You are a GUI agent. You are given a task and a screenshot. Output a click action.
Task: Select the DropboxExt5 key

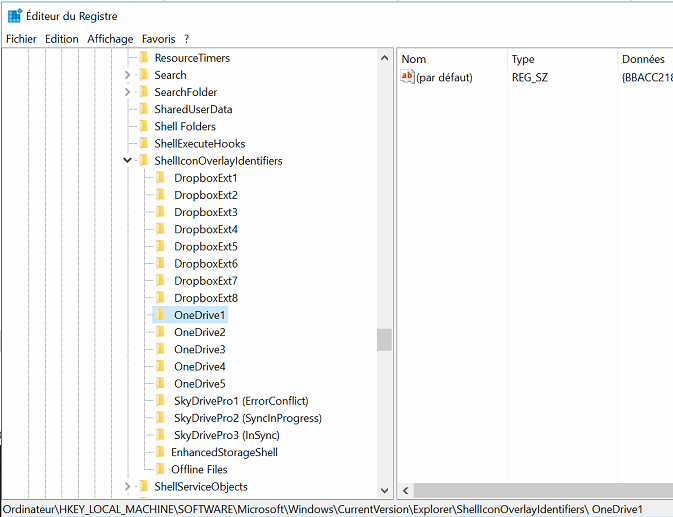(x=206, y=247)
